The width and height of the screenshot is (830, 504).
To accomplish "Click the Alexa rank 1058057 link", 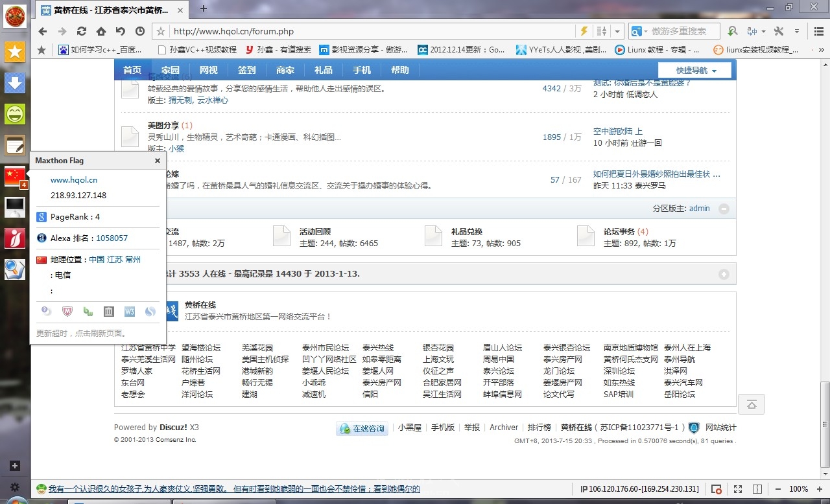I will (112, 238).
